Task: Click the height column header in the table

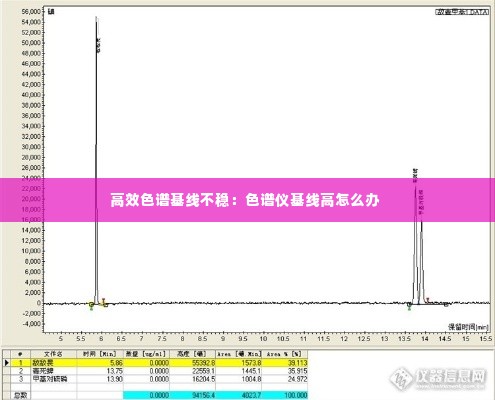Action: point(192,354)
